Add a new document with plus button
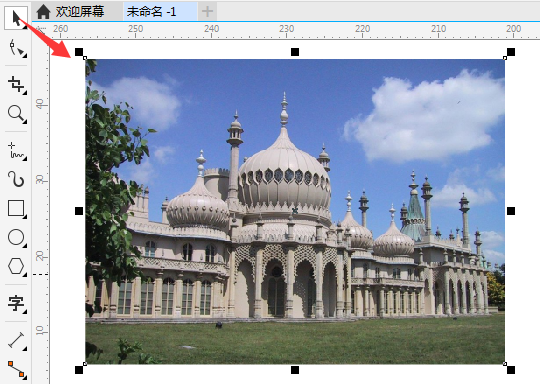The image size is (540, 384). [x=207, y=11]
